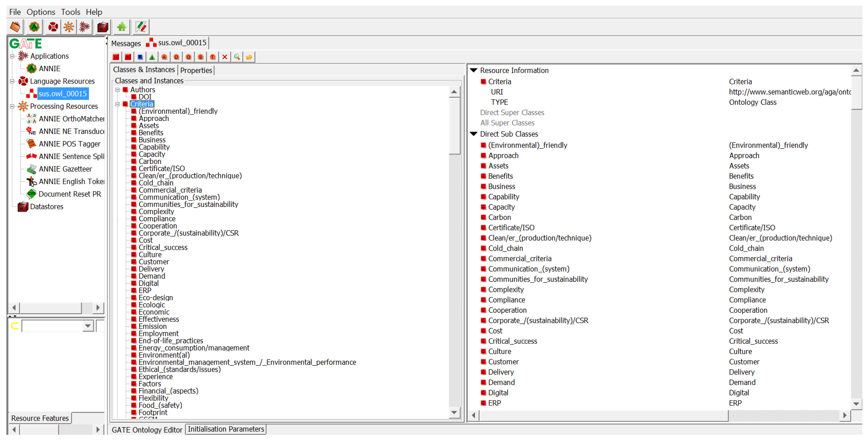Click the SC add subclass button
Viewport: 868px width, 441px height.
coord(128,57)
